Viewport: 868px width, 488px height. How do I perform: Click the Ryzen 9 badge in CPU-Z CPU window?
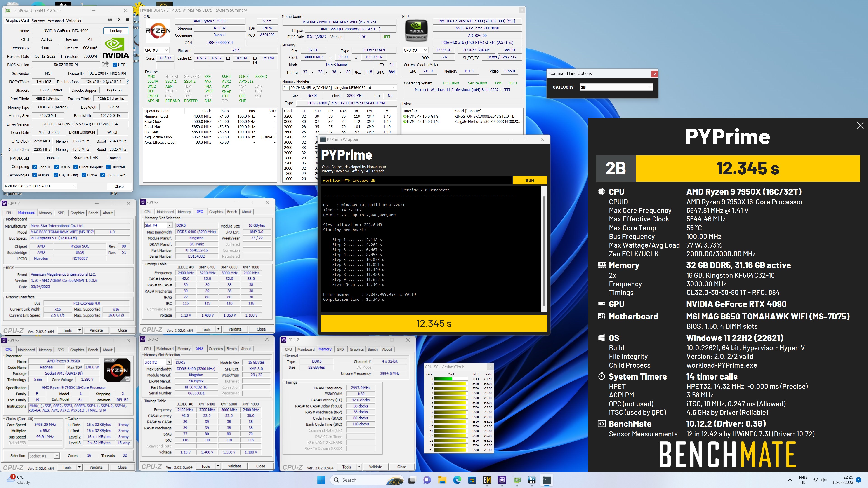pos(117,370)
